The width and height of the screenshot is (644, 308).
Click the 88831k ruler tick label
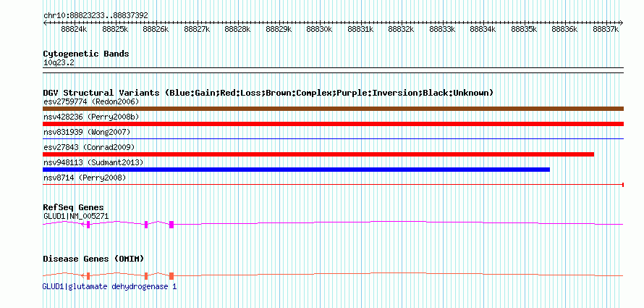pos(360,29)
